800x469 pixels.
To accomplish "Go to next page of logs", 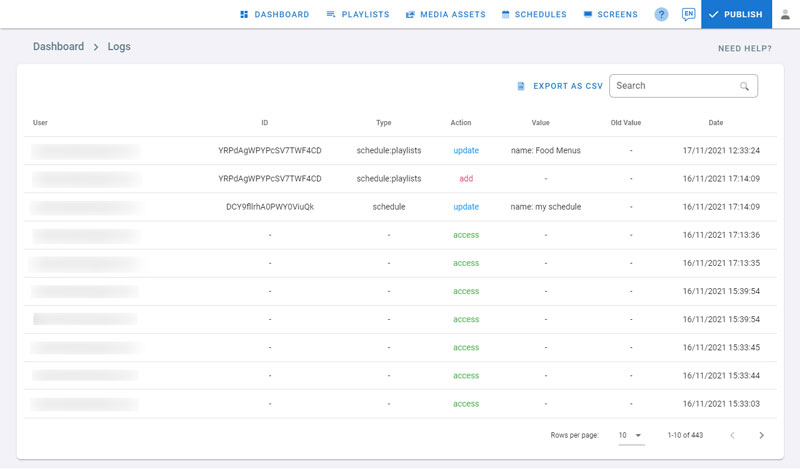I will click(x=761, y=435).
